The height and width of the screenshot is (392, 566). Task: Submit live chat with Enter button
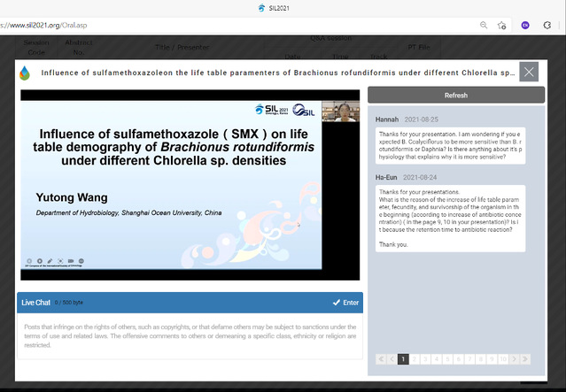pyautogui.click(x=345, y=303)
